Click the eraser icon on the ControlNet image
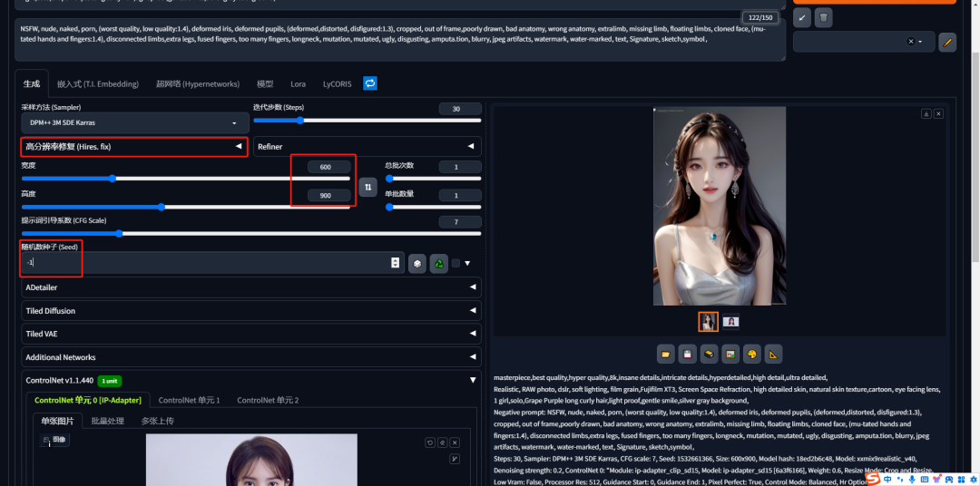980x486 pixels. 443,442
